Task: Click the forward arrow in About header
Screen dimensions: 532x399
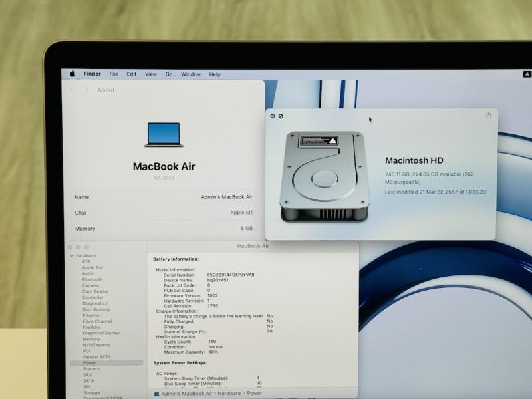Action: [86, 90]
